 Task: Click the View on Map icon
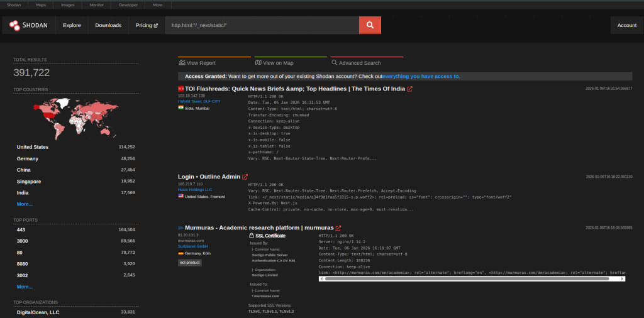[258, 63]
